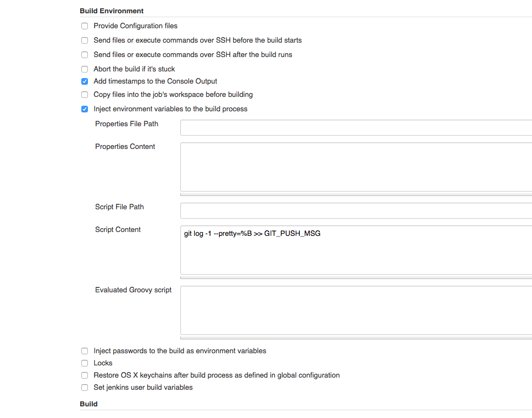Viewport: 532px width, 418px height.
Task: Check SSH before the build starts option
Action: click(x=85, y=40)
